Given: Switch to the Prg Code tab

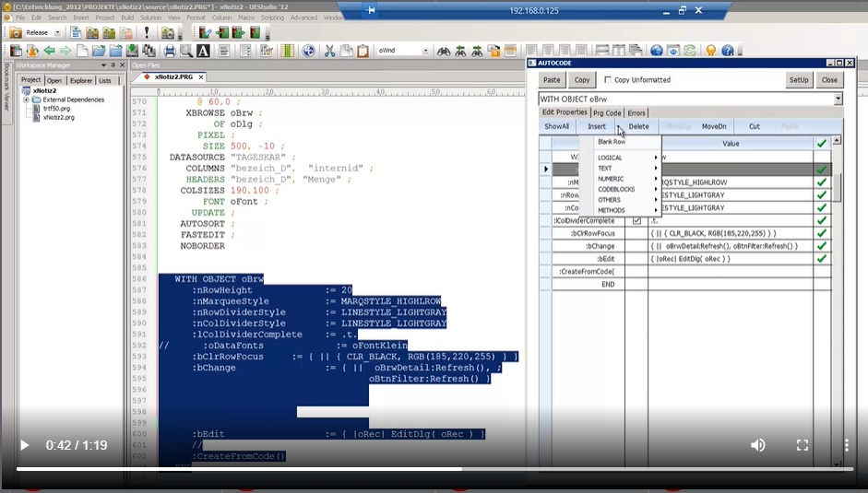Looking at the screenshot, I should point(607,112).
